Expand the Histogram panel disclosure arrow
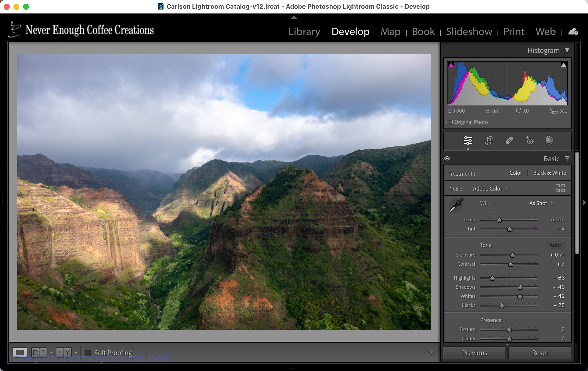The image size is (588, 371). [x=567, y=51]
